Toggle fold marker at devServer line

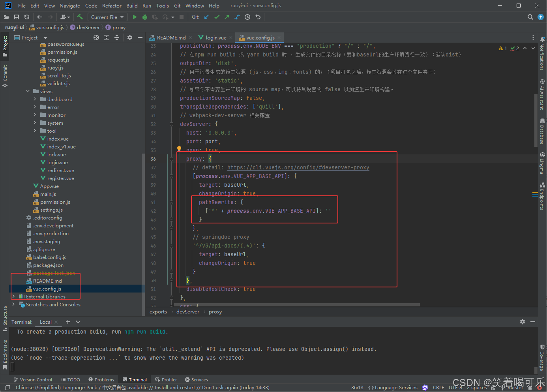171,124
